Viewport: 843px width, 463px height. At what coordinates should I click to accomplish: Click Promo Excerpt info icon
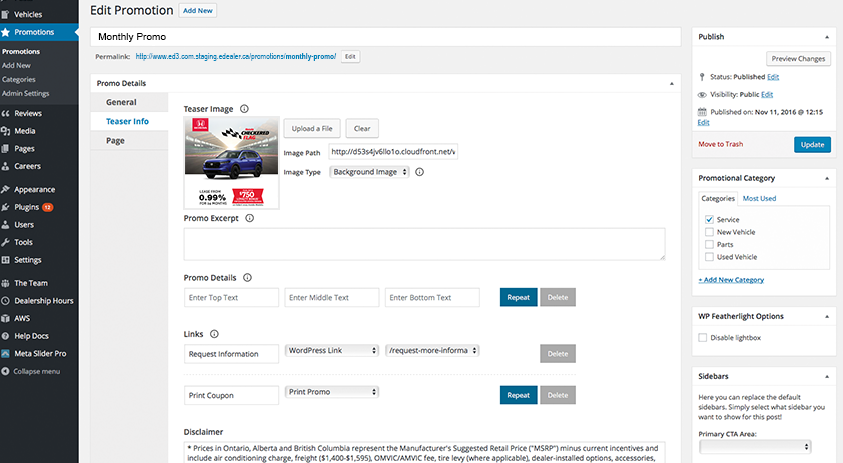(249, 218)
